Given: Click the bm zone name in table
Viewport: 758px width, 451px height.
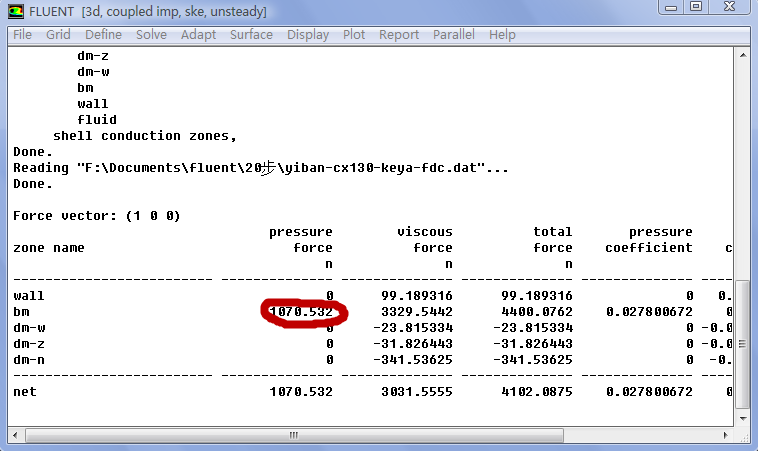Looking at the screenshot, I should tap(21, 312).
